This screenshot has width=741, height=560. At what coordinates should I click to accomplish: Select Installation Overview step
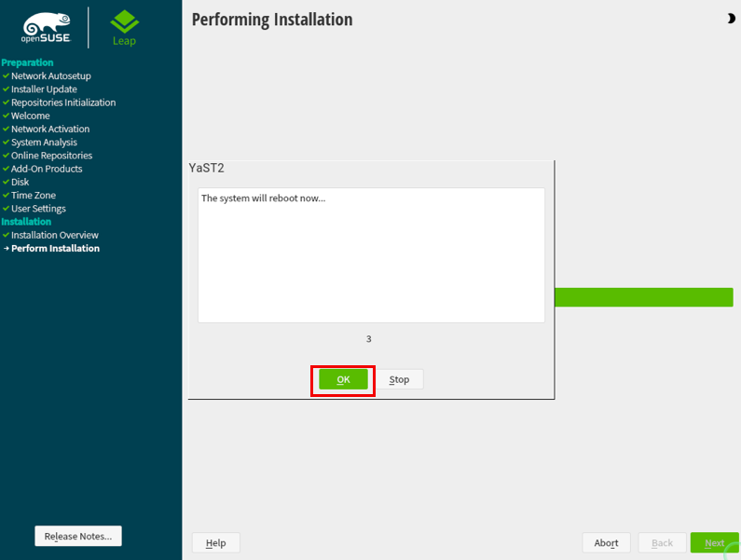pyautogui.click(x=55, y=235)
